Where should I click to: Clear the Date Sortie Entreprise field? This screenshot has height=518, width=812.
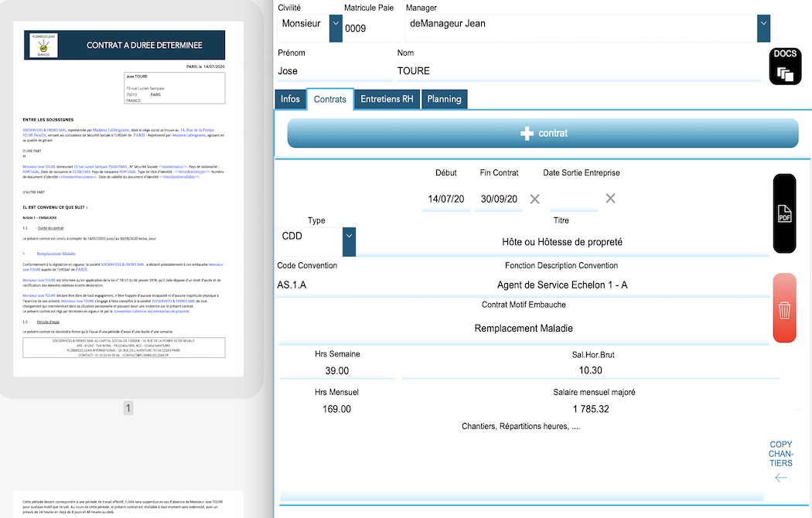click(610, 199)
